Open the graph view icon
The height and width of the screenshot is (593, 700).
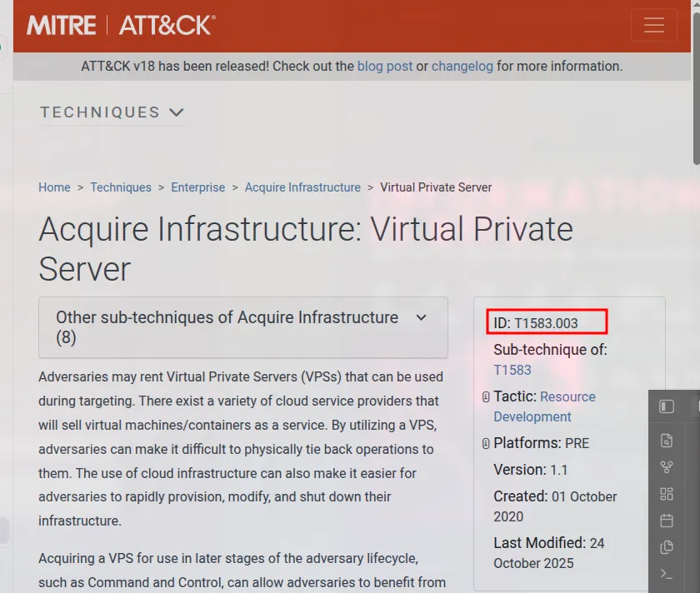(x=667, y=467)
